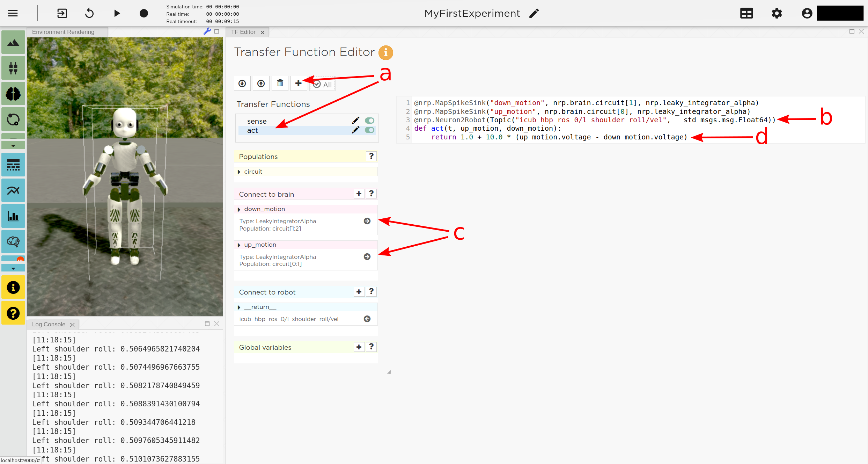Open the bar chart sidebar tool
This screenshot has height=464, width=868.
pyautogui.click(x=13, y=216)
